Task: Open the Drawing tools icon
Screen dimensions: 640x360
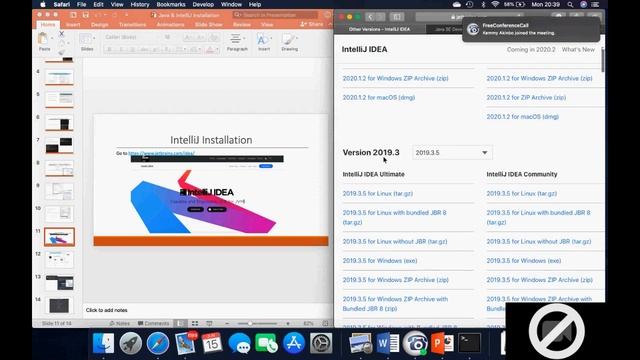Action: [288, 39]
